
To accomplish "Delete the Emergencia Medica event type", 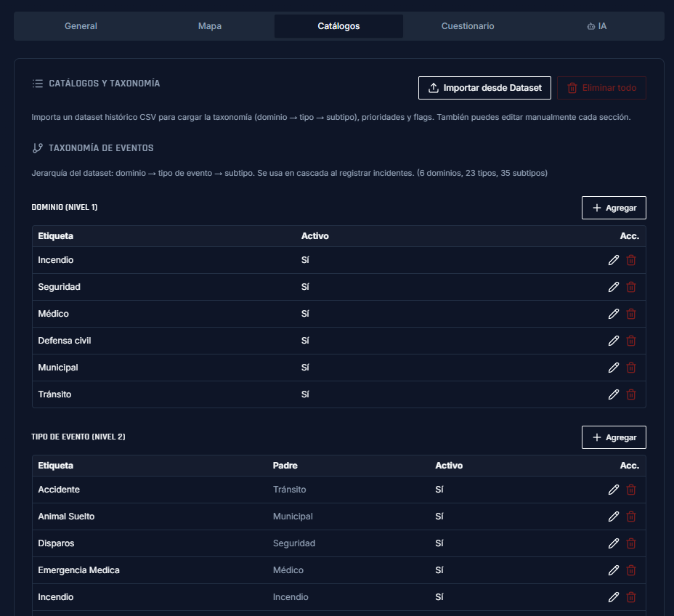I will coord(631,570).
